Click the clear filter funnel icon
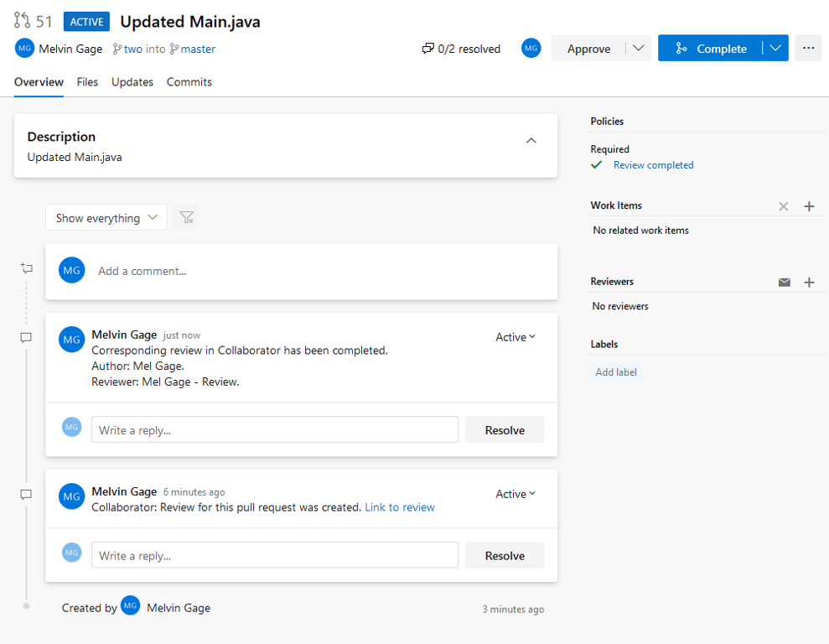Image resolution: width=829 pixels, height=644 pixels. (x=187, y=217)
